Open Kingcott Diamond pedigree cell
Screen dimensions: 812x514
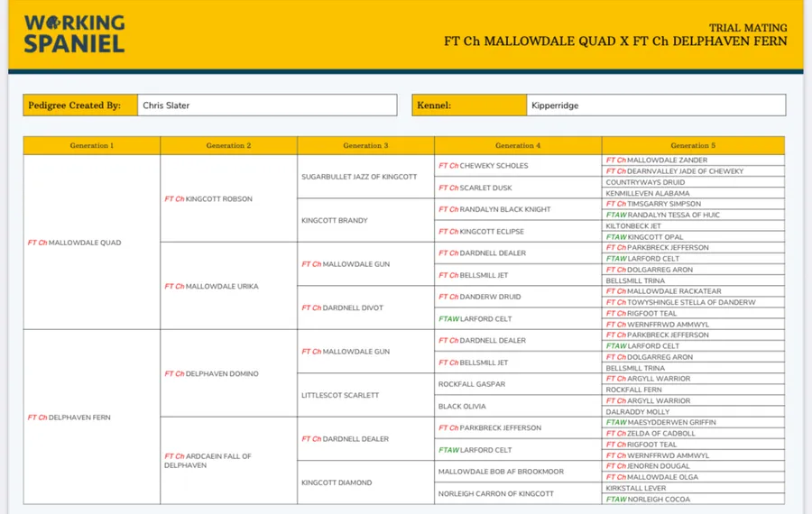[337, 482]
